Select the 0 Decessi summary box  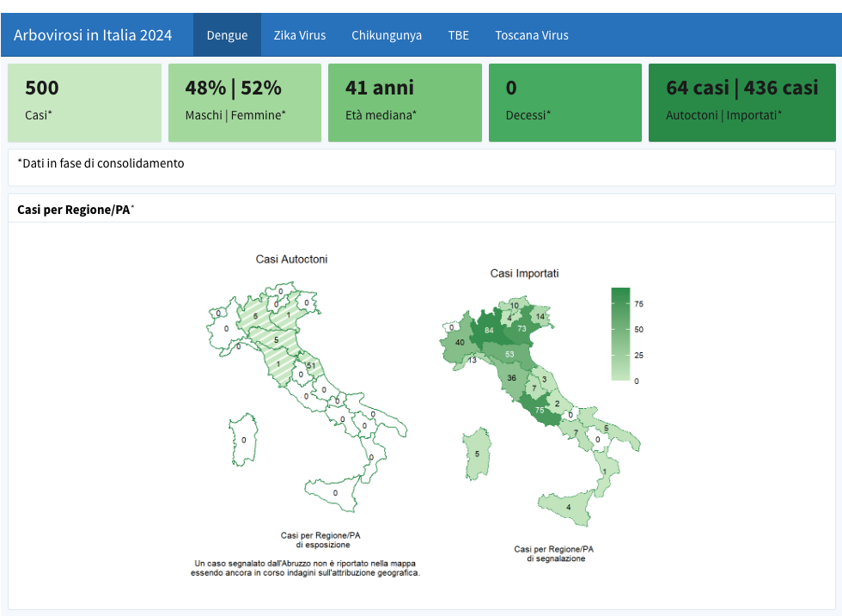[564, 102]
